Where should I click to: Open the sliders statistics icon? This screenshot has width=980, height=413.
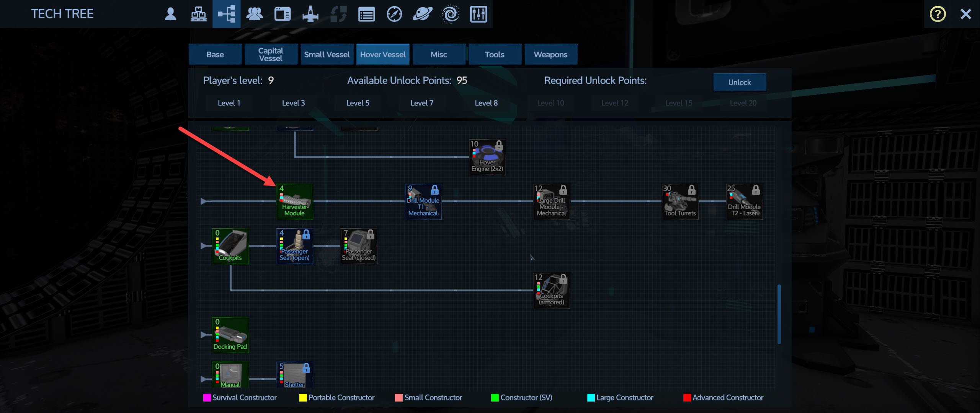(479, 14)
